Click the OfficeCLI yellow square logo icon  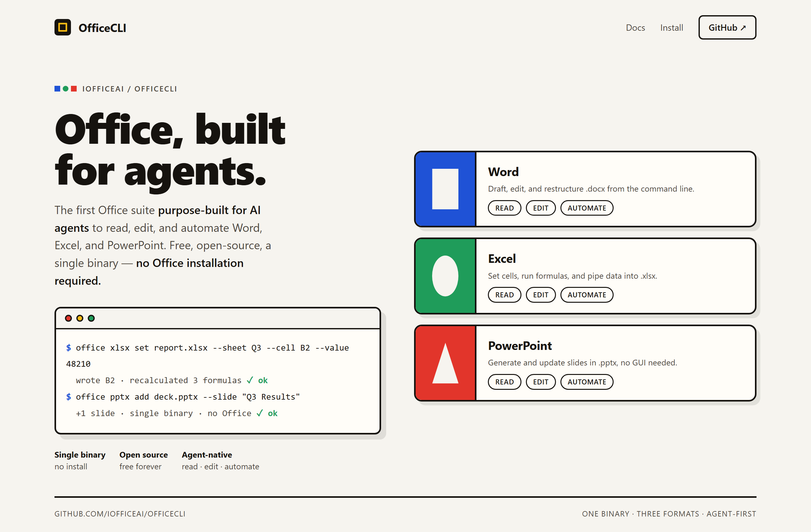pos(62,27)
